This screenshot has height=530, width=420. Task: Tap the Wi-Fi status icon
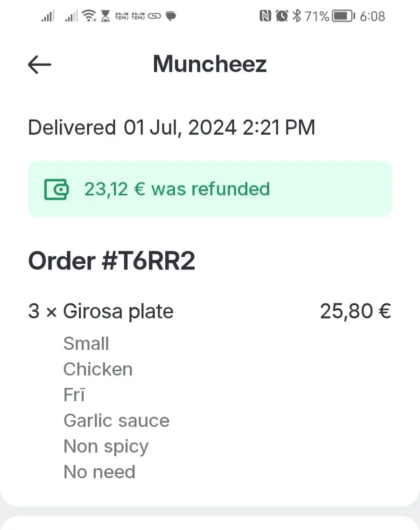point(89,16)
